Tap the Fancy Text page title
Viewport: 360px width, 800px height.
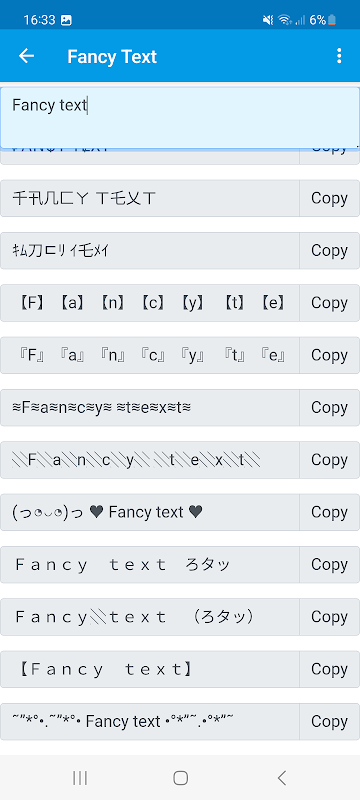pyautogui.click(x=112, y=57)
